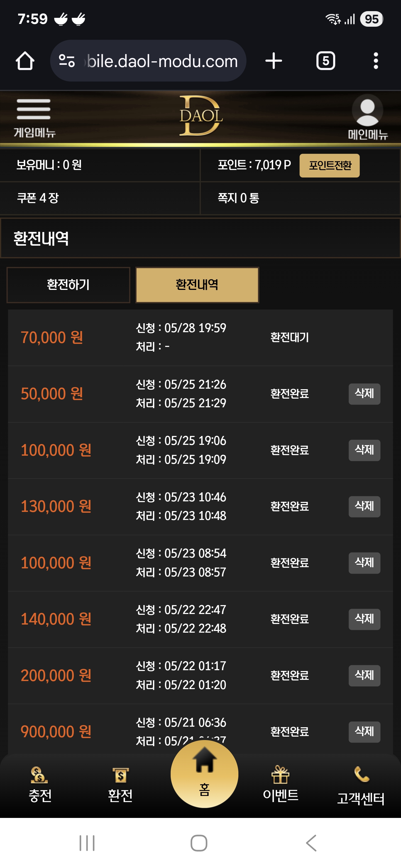
Task: Tap the round 홈 button
Action: [204, 774]
